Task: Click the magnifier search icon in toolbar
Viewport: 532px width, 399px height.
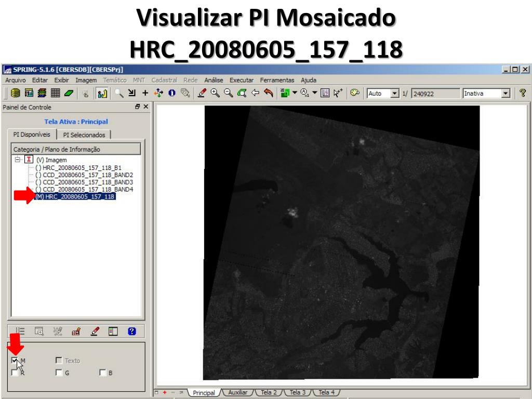Action: pos(119,93)
